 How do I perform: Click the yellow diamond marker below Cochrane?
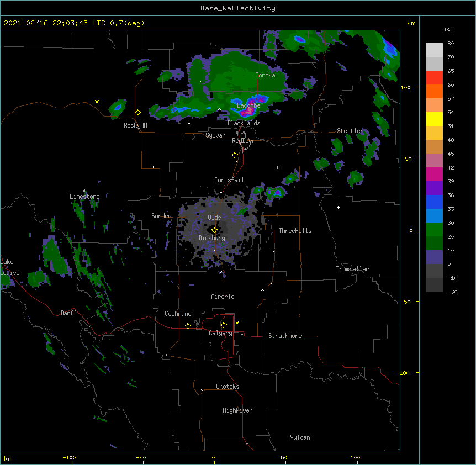coord(188,326)
